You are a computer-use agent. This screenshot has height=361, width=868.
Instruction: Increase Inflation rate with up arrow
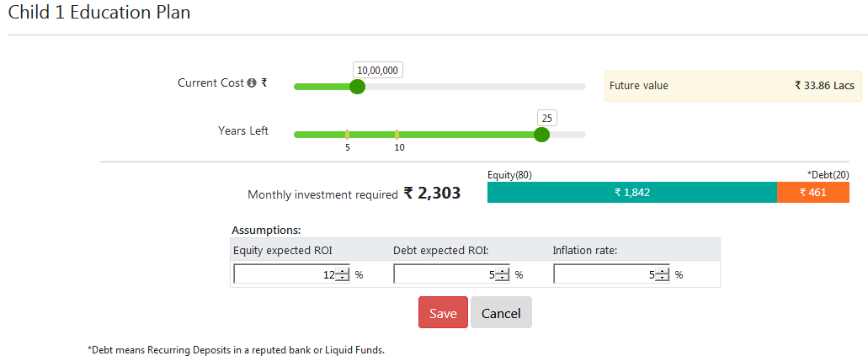662,271
